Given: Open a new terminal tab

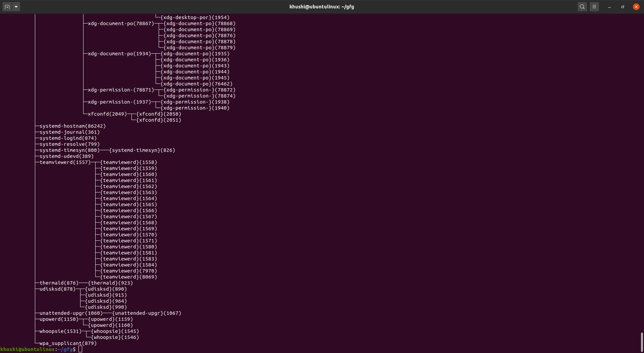Looking at the screenshot, I should (7, 7).
